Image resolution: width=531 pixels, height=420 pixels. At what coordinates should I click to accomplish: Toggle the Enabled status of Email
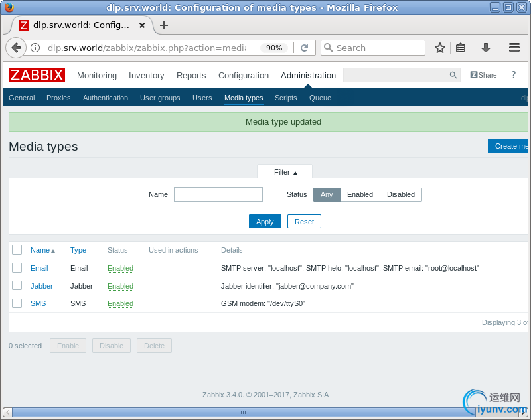pos(121,268)
